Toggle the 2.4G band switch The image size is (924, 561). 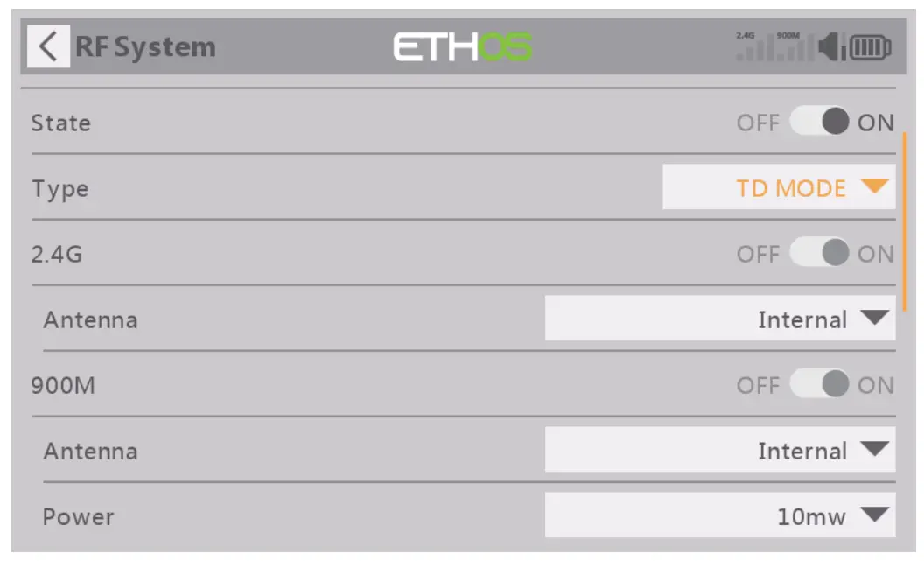(819, 254)
